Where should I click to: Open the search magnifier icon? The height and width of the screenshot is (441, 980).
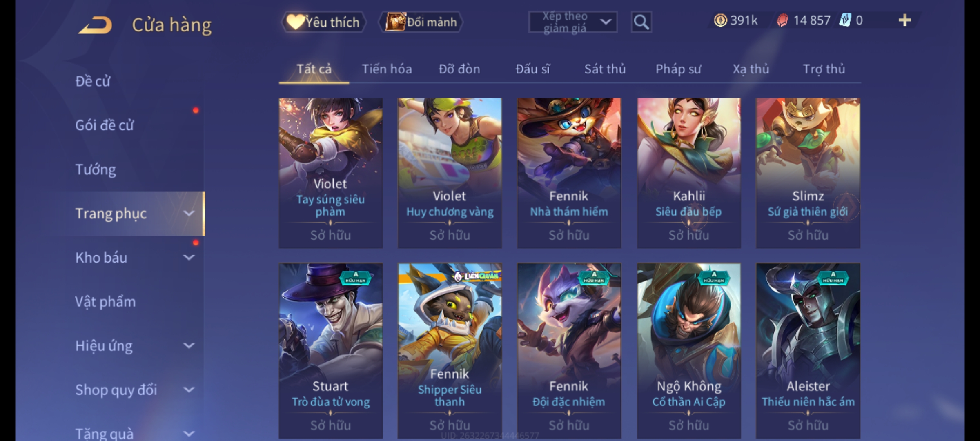click(641, 22)
